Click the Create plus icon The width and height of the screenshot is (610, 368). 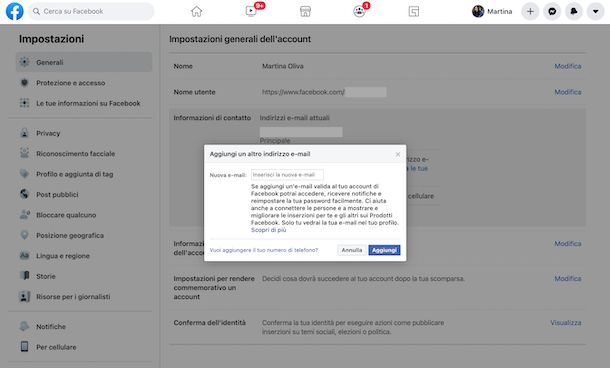click(x=530, y=11)
